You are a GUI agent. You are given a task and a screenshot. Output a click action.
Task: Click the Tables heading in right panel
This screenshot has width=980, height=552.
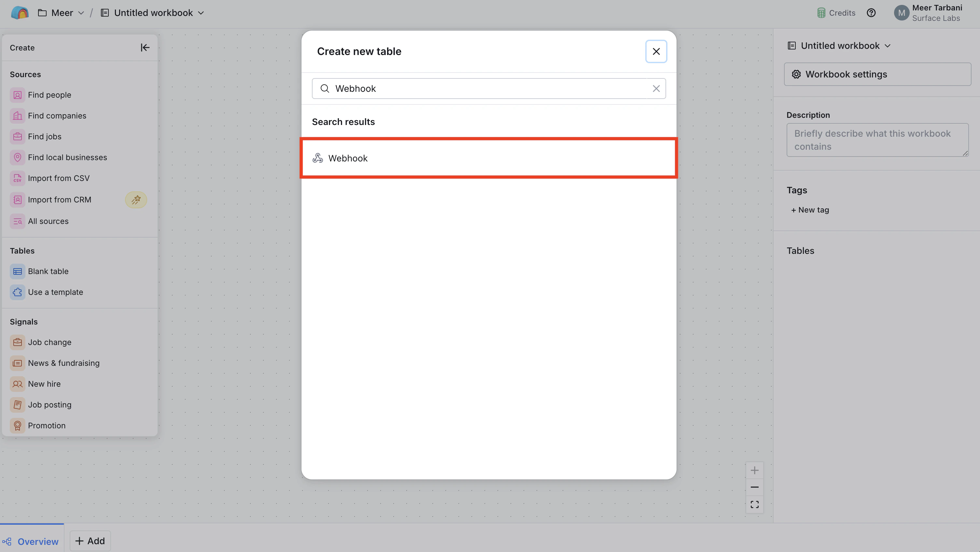(800, 251)
